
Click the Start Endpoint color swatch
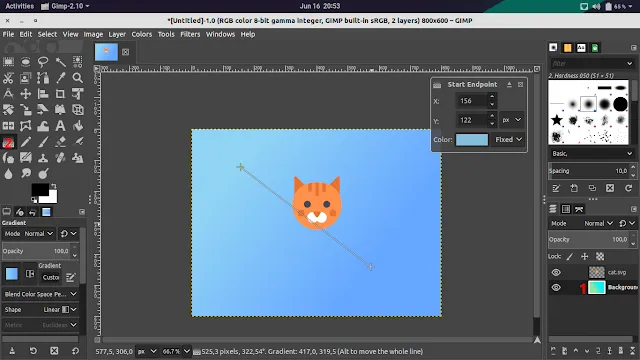(472, 140)
